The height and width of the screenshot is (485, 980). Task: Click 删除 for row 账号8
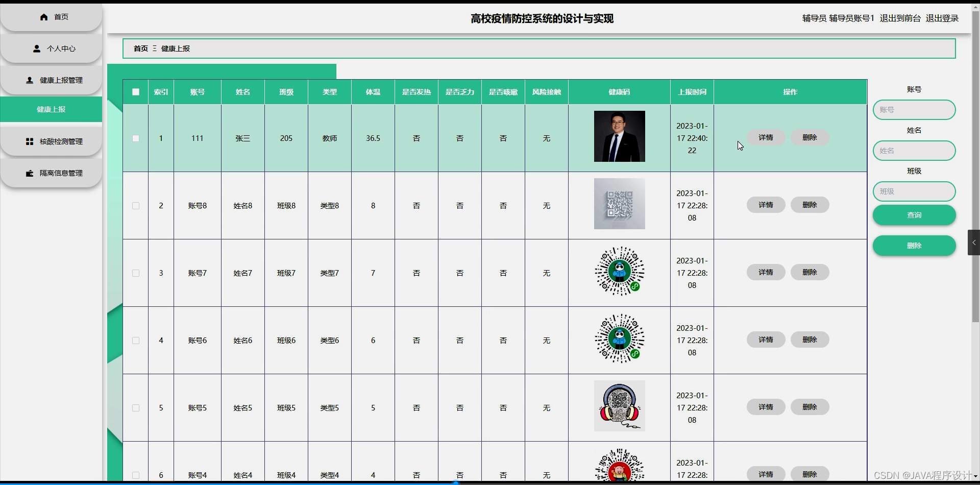[810, 205]
